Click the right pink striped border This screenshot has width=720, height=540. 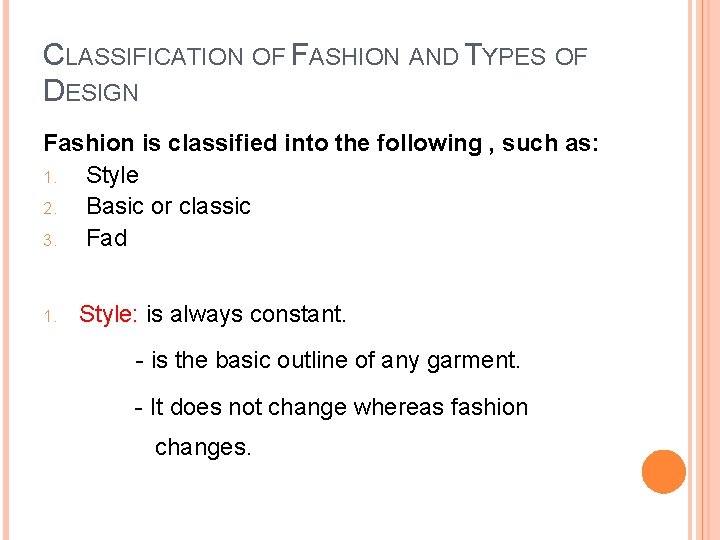click(703, 270)
